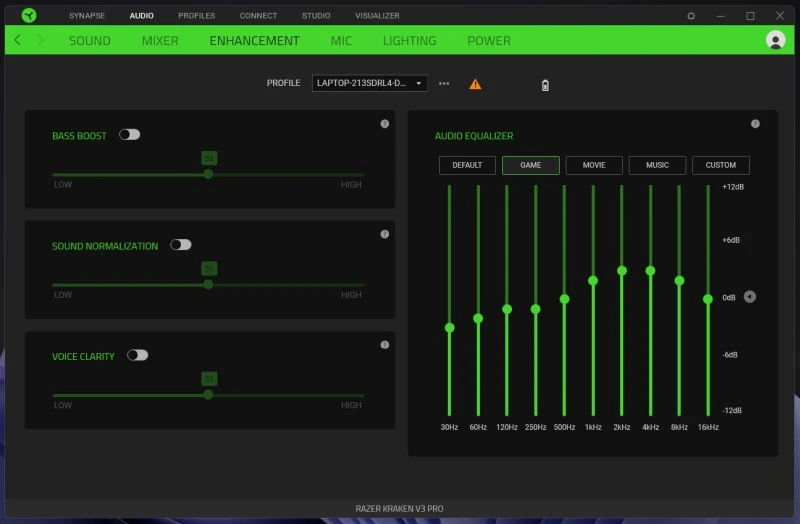Choose the Custom equalizer preset
Screen dimensions: 800x524
tap(720, 165)
